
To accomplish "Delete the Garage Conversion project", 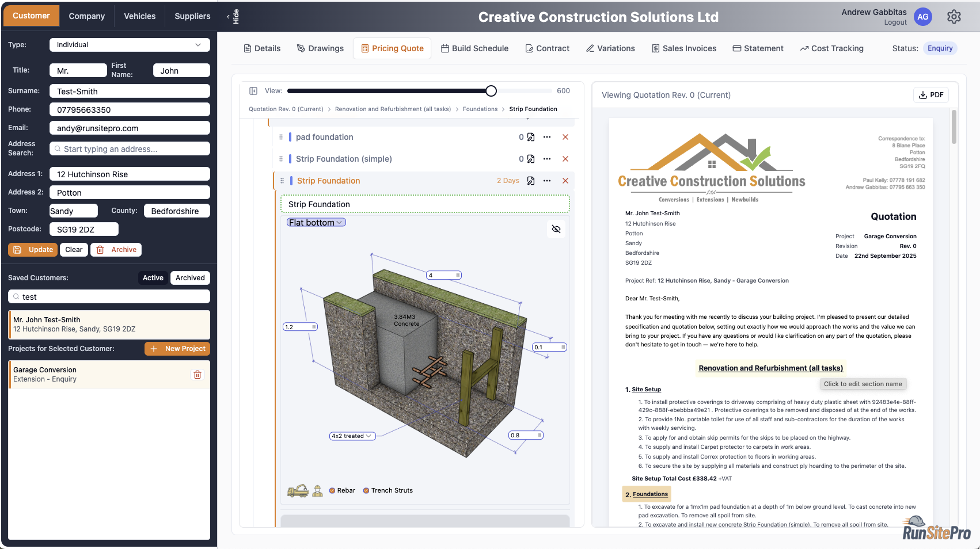I will pyautogui.click(x=197, y=375).
